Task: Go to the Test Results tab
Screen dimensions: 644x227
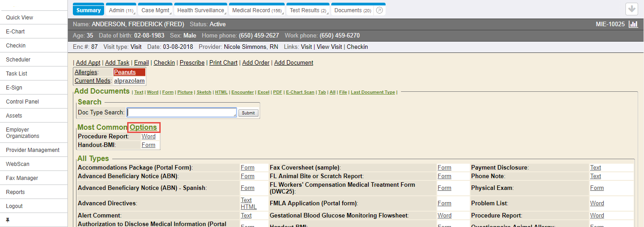Action: 308,10
